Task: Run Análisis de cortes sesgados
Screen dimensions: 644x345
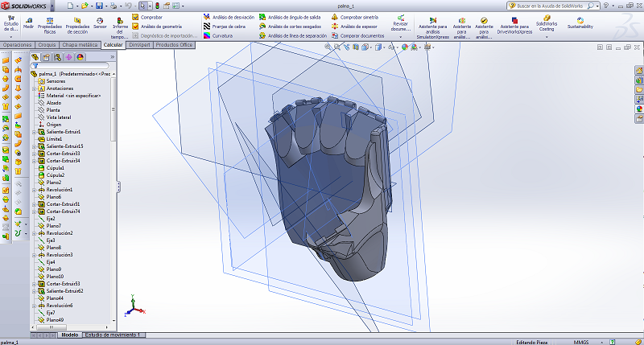Action: coord(291,27)
